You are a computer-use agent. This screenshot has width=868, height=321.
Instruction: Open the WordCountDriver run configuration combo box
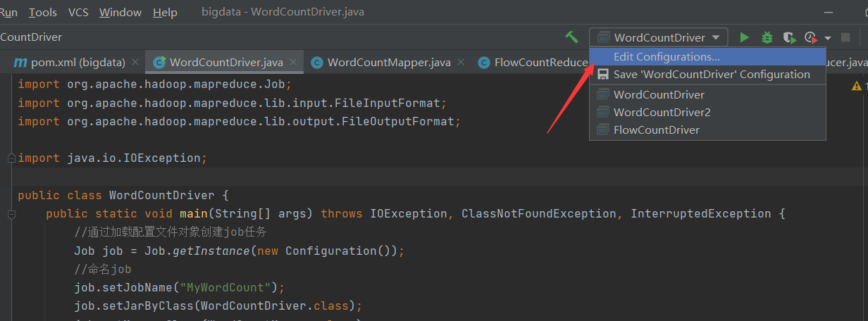point(658,37)
